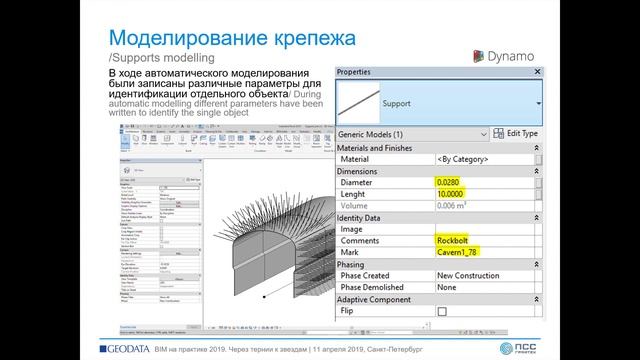Choose the Model Text tool icon

tap(279, 139)
